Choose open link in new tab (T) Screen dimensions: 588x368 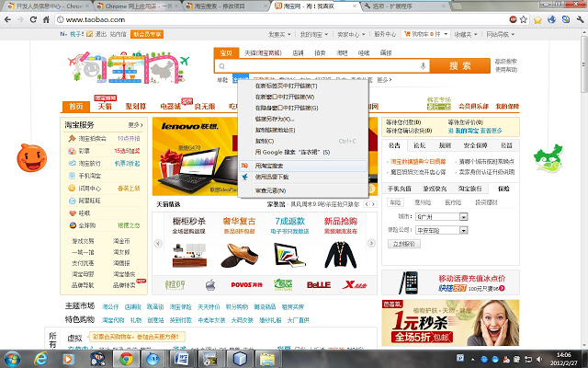303,86
